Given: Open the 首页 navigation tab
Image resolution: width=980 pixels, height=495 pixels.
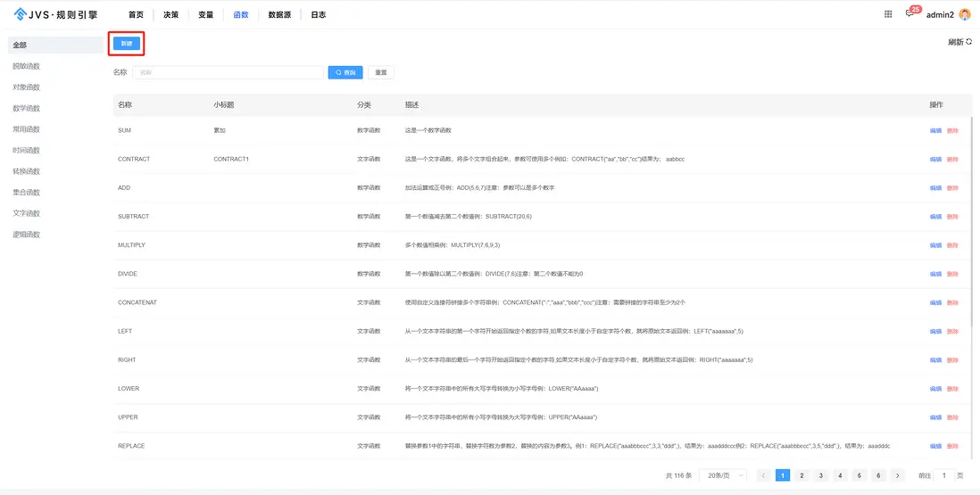Looking at the screenshot, I should [x=136, y=14].
